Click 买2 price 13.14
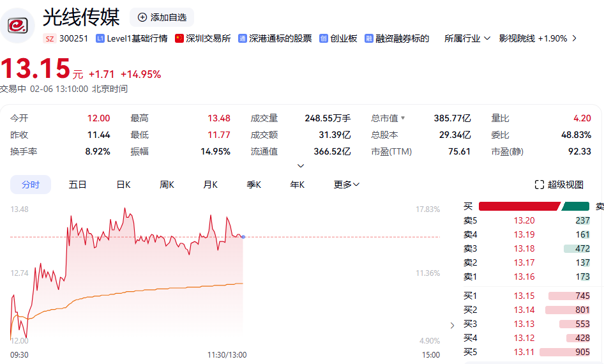 (x=524, y=310)
